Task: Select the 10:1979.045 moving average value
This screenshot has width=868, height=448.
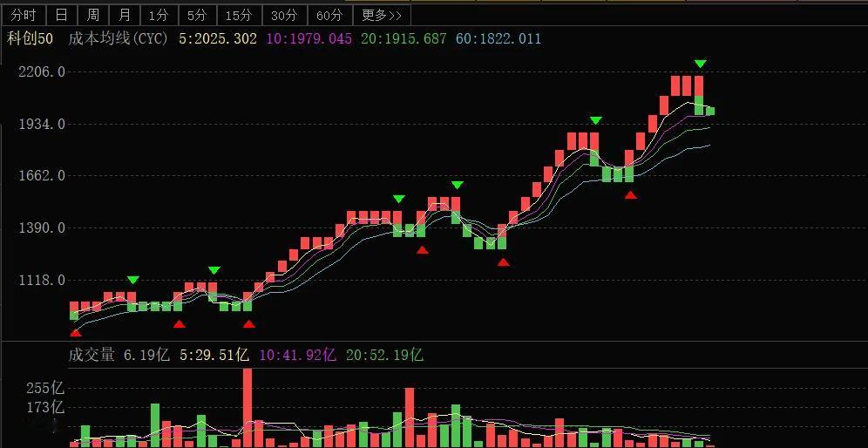Action: 309,38
